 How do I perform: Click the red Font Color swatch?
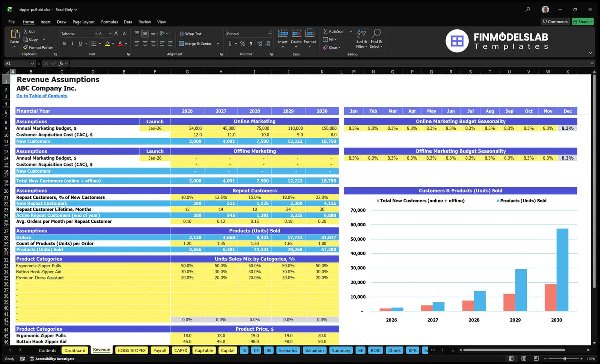[120, 44]
